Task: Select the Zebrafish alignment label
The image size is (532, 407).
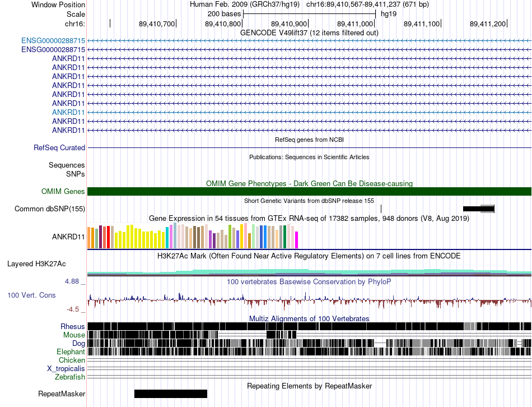Action: pos(69,377)
